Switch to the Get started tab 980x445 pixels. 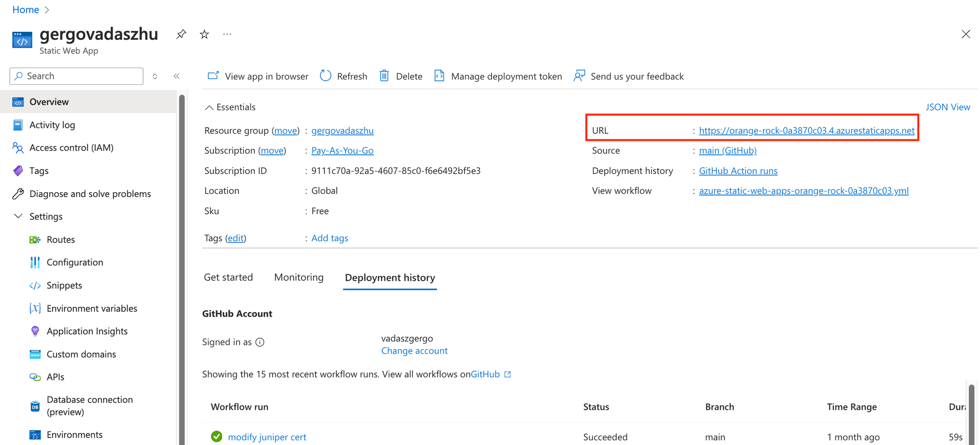tap(228, 277)
